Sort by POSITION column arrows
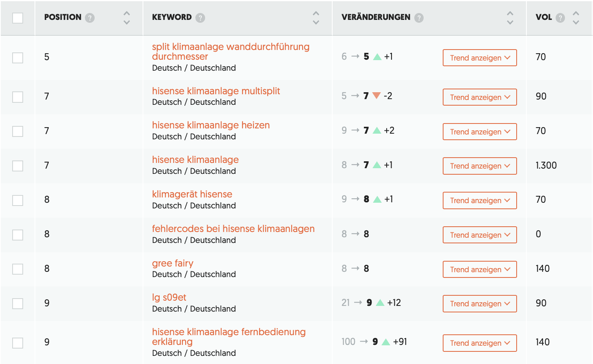593x364 pixels. coord(127,17)
